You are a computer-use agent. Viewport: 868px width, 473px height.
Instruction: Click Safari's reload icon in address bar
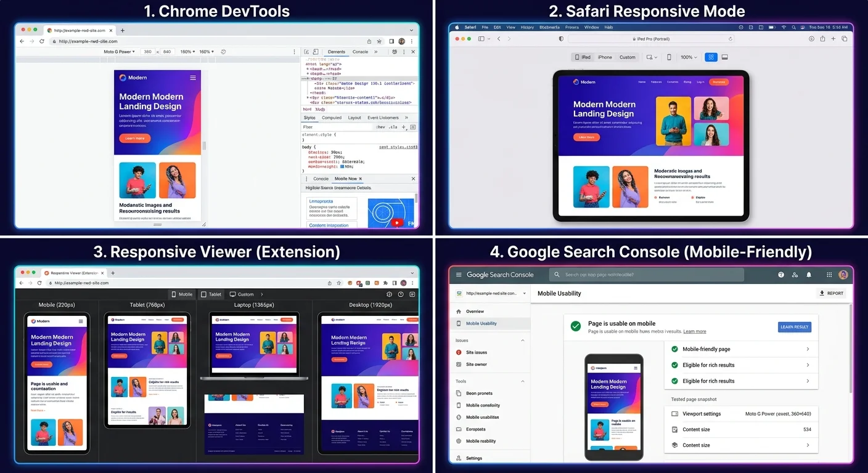tap(731, 39)
